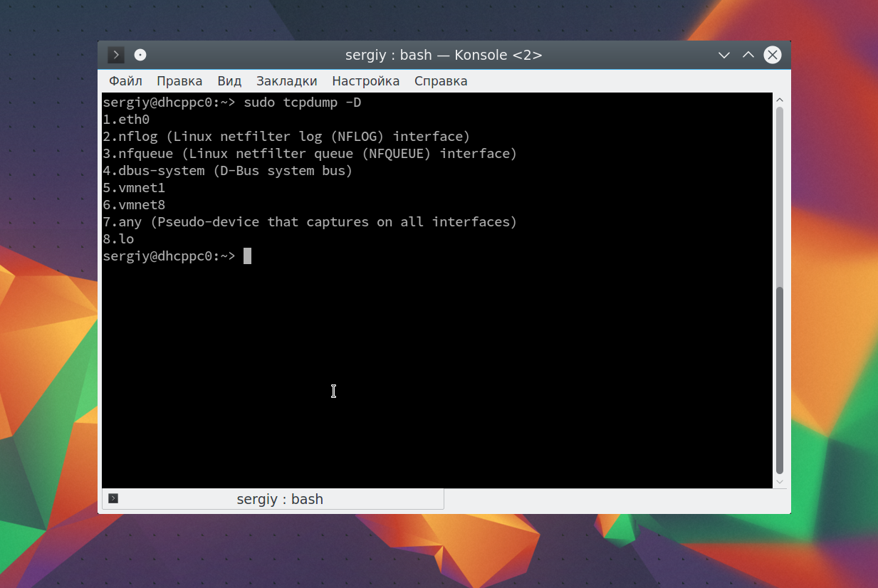Click the '2.nflog' interface line
Image resolution: width=878 pixels, height=588 pixels.
(x=286, y=137)
